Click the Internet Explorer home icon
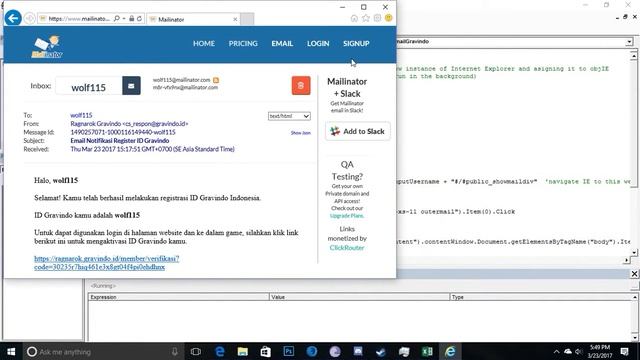The width and height of the screenshot is (640, 360). [x=354, y=18]
